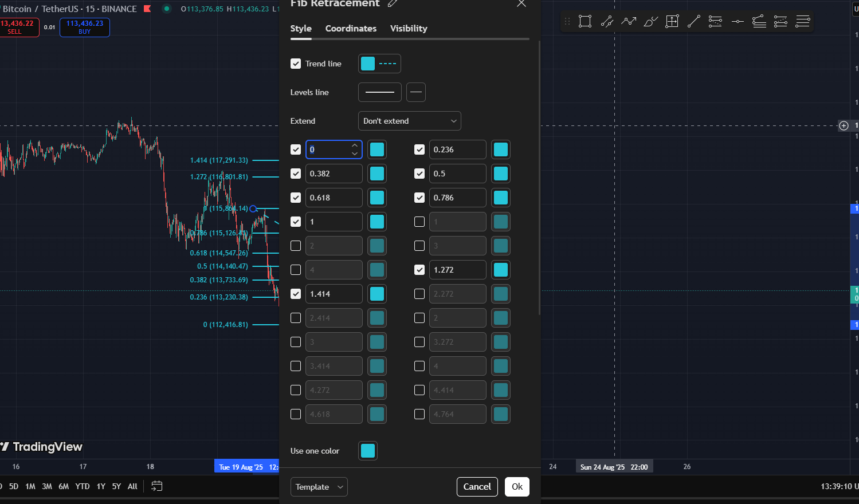Disable the 0.618 level checkbox
Image resolution: width=859 pixels, height=504 pixels.
point(296,198)
